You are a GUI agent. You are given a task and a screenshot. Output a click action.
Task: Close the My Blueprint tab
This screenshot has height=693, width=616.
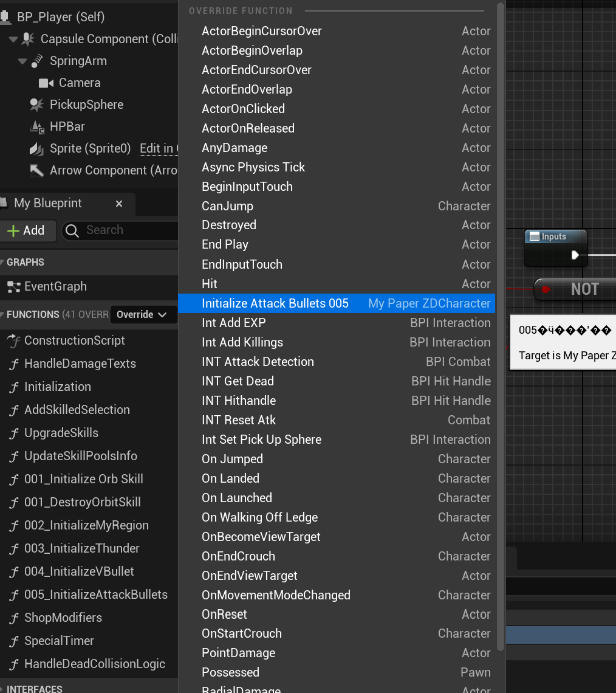(119, 204)
